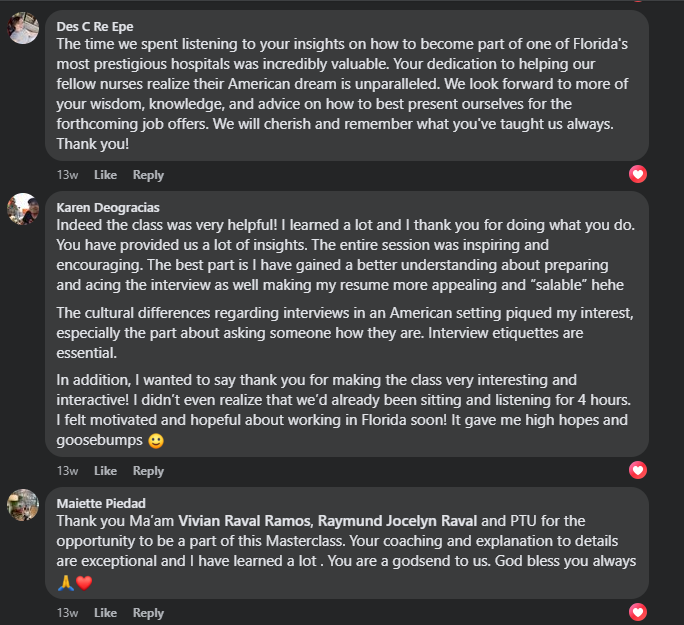Screen dimensions: 684x625
Task: Click 13w timestamp on Des C Re Epe's comment
Action: (67, 175)
